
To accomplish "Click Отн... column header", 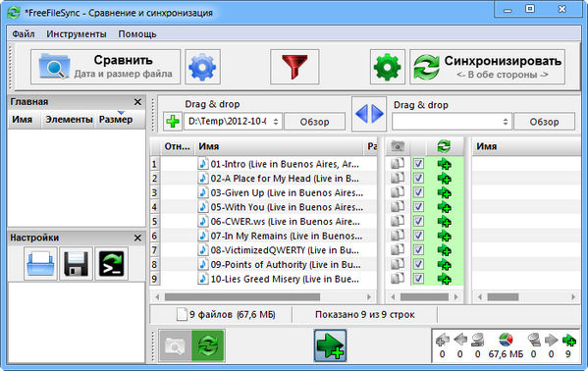I will click(x=178, y=146).
